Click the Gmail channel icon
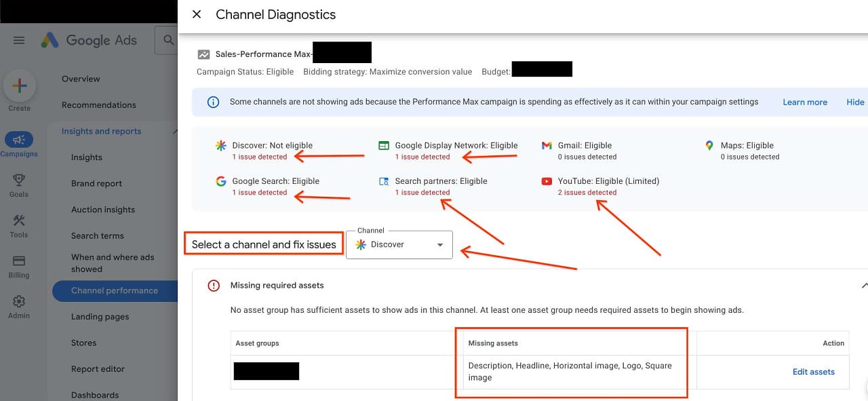The height and width of the screenshot is (401, 868). point(547,145)
